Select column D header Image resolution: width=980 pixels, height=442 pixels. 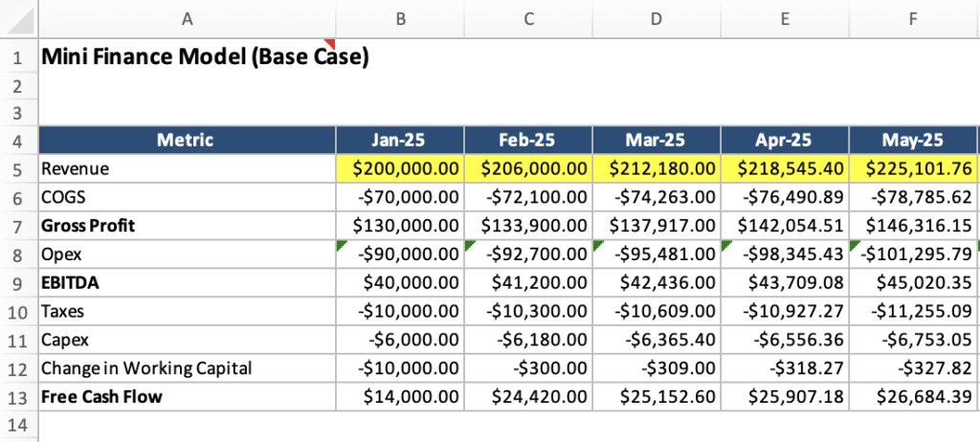[656, 18]
